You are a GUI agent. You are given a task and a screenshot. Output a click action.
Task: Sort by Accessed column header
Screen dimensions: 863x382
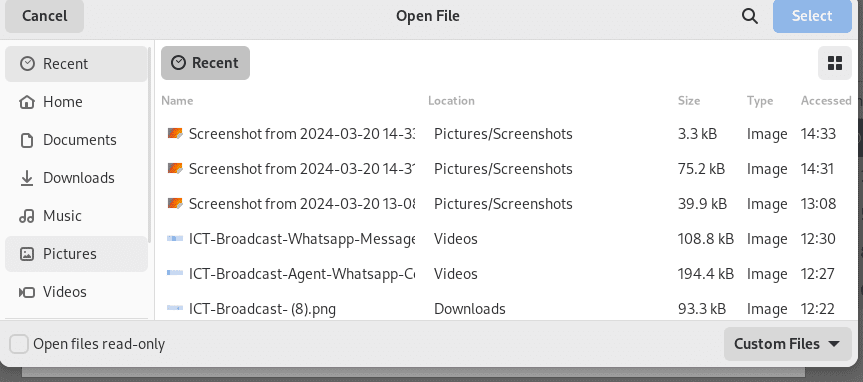826,101
